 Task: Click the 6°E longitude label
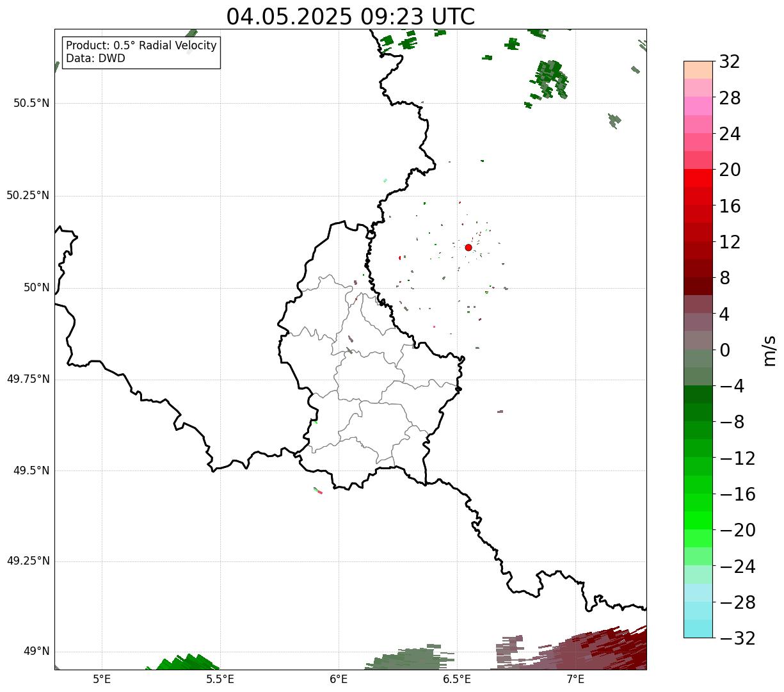[x=339, y=679]
